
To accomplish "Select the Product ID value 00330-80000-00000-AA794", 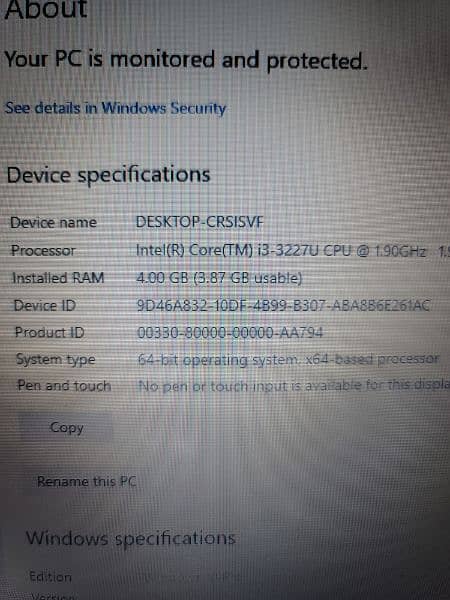I will tap(230, 333).
